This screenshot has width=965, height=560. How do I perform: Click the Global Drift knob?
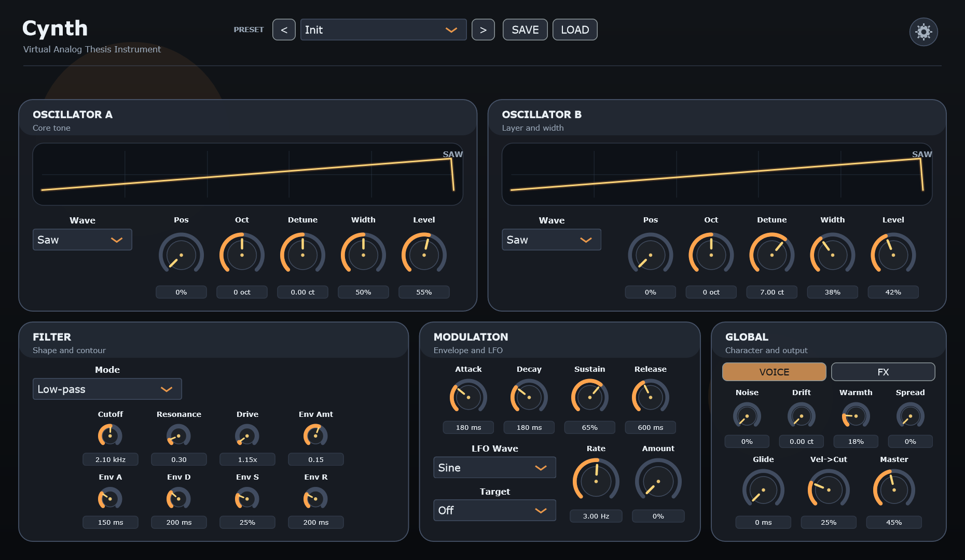pyautogui.click(x=801, y=416)
